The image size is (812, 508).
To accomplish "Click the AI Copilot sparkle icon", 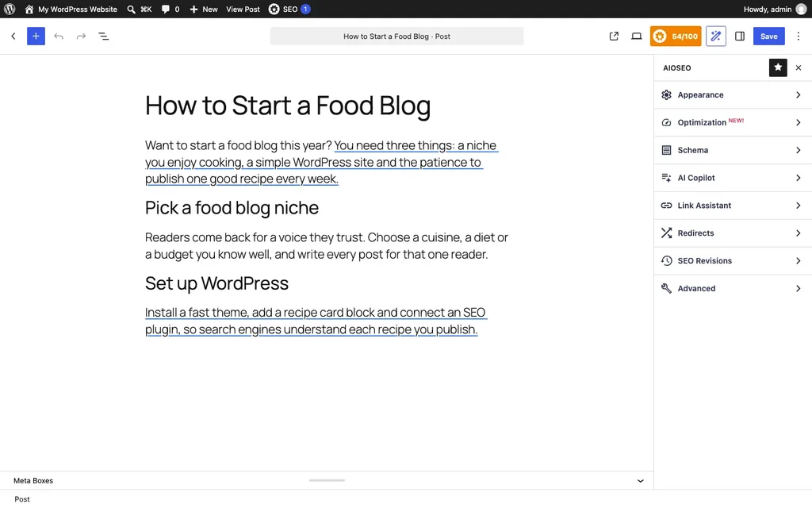I will (x=666, y=178).
